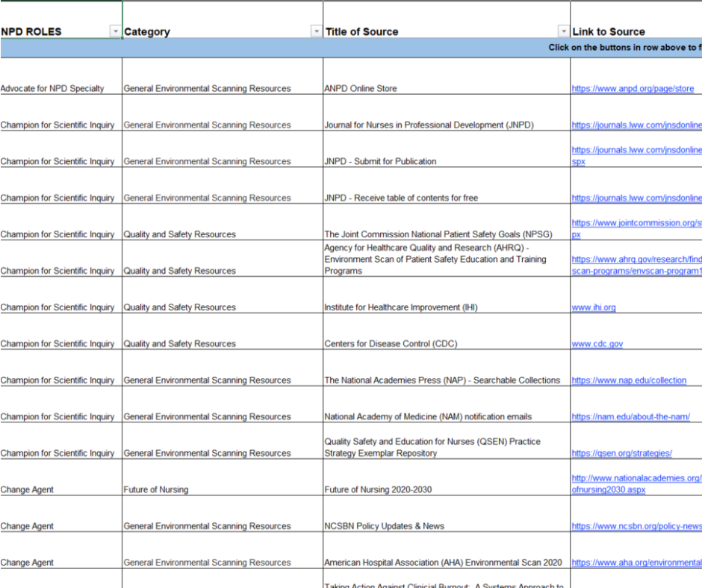Open the jointcommission.org link
702x588 pixels.
(x=636, y=228)
